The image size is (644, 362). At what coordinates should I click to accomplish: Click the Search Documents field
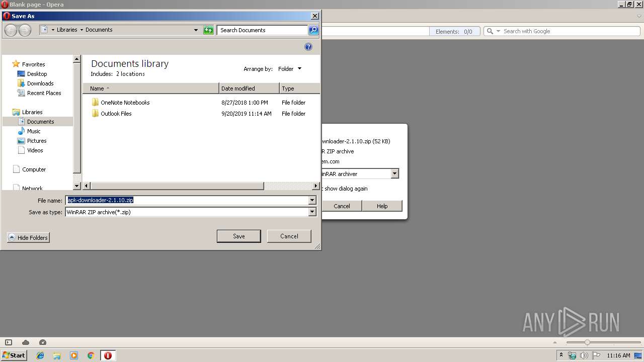coord(263,30)
